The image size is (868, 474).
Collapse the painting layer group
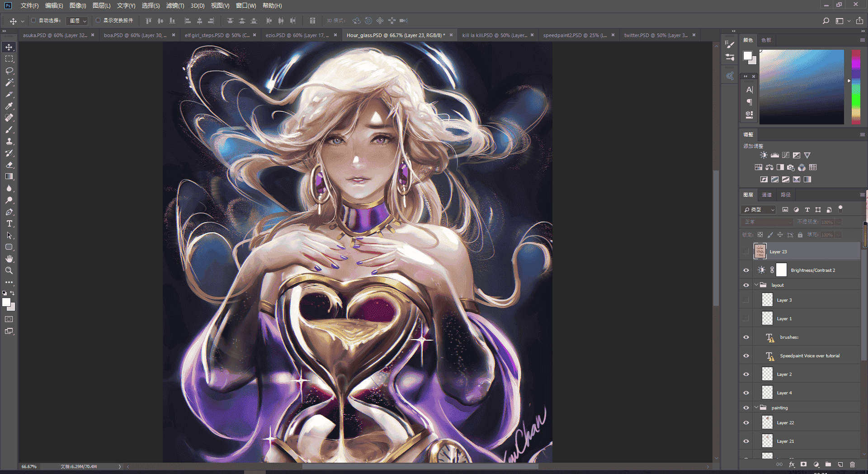click(756, 408)
